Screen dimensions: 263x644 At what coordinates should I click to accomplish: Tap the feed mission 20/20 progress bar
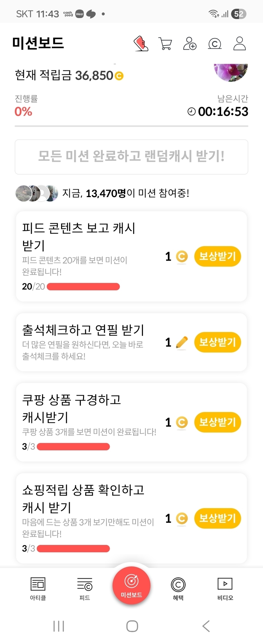coord(83,287)
